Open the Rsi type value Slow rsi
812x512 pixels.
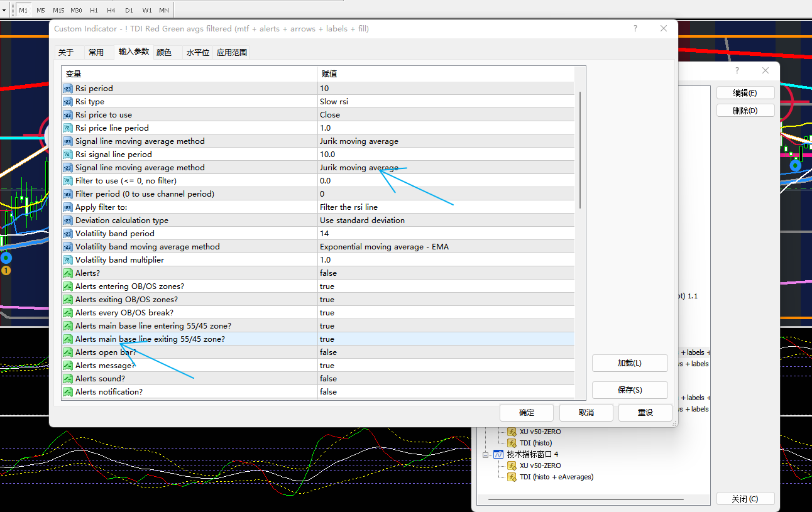[334, 102]
